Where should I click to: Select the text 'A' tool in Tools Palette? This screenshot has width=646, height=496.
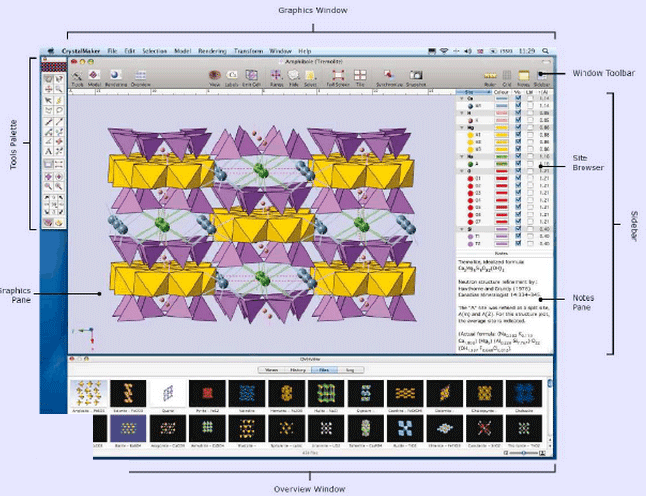pos(48,152)
